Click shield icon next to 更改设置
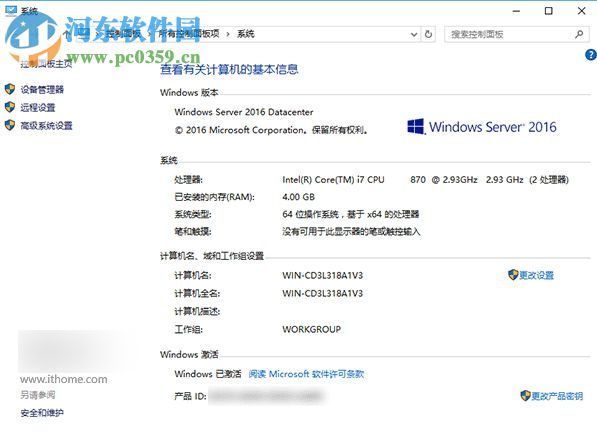 tap(513, 275)
